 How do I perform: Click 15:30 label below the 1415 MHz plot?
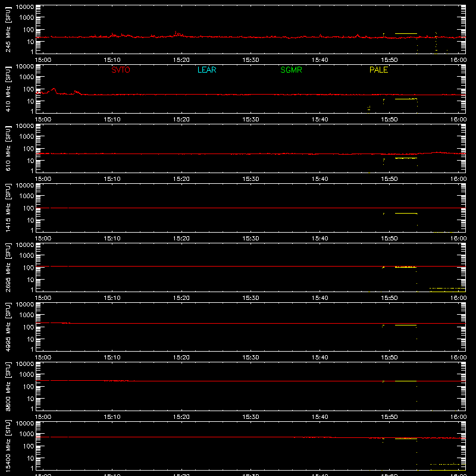tap(250, 239)
